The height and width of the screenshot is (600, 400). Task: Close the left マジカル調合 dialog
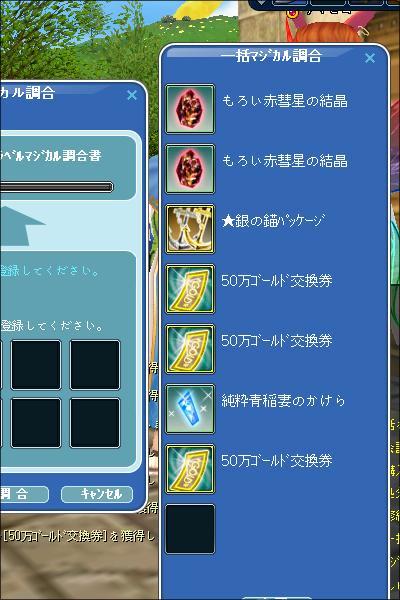(x=132, y=95)
